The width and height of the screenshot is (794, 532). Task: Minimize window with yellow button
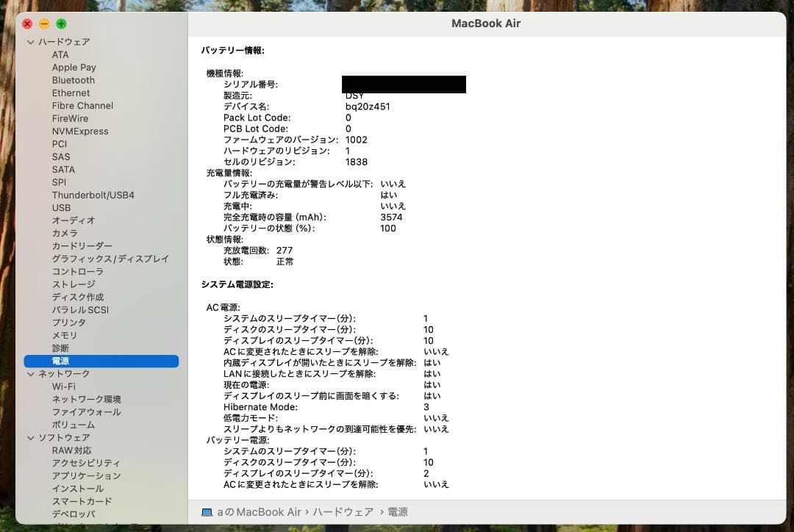(44, 24)
